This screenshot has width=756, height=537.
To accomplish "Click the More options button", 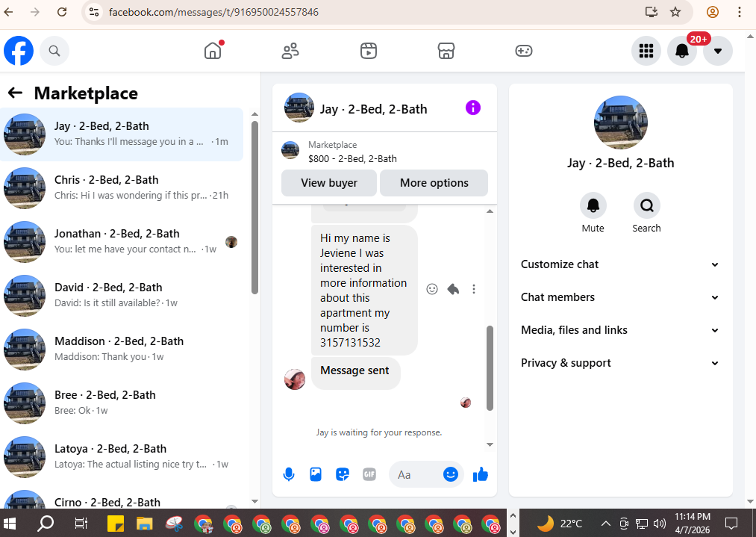I will (434, 183).
